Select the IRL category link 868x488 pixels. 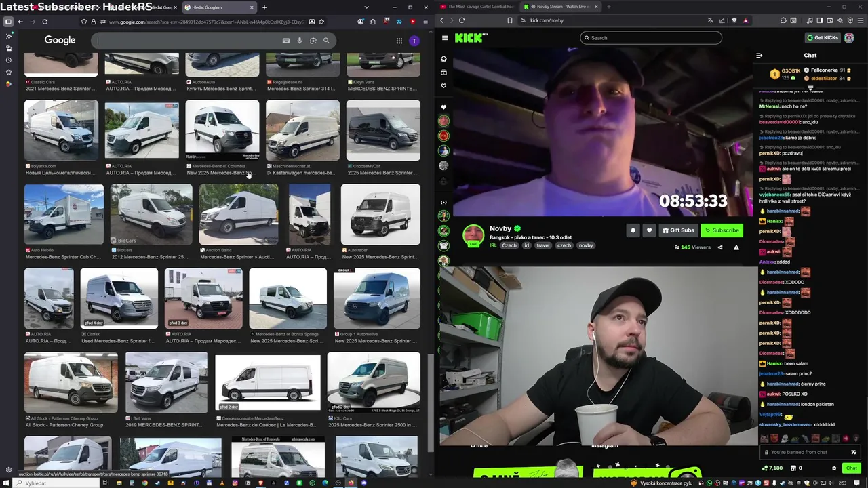[x=494, y=245]
